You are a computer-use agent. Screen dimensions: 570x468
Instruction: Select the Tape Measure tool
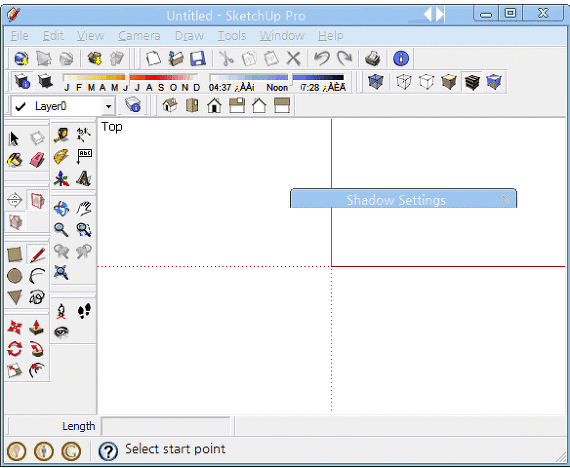[x=61, y=135]
